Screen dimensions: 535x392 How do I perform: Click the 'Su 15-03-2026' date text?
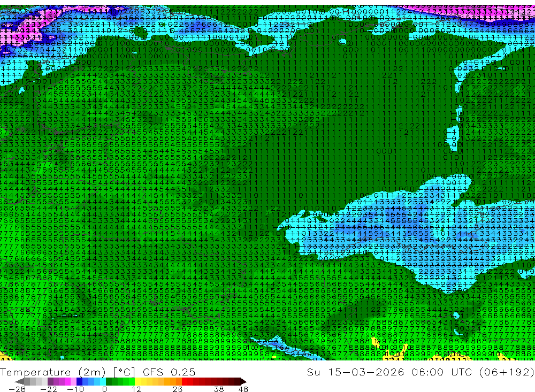(356, 372)
